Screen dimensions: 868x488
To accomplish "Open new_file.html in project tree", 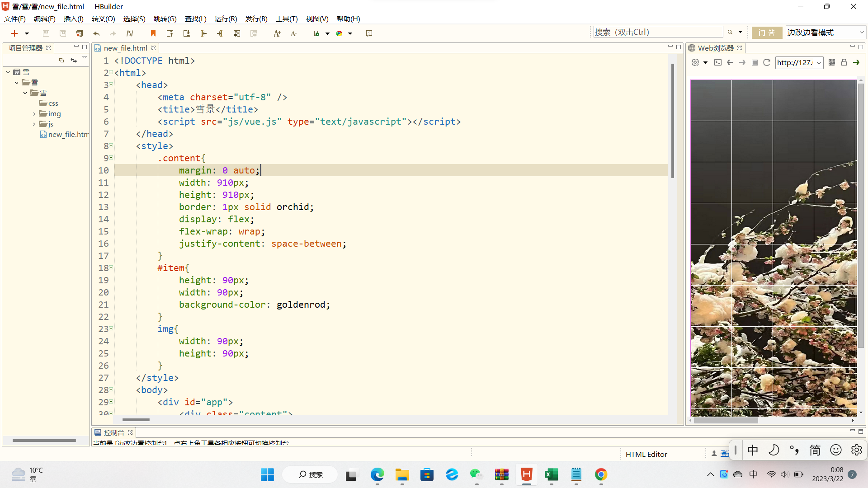I will (x=67, y=135).
